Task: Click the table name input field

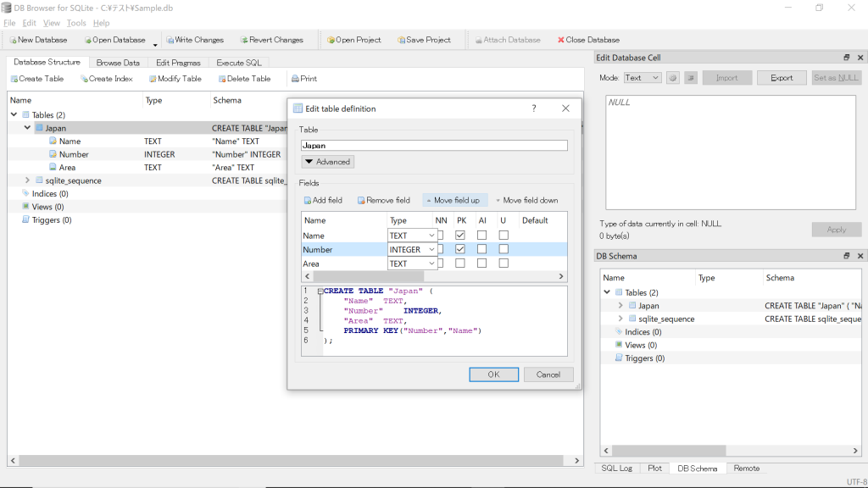Action: [434, 146]
